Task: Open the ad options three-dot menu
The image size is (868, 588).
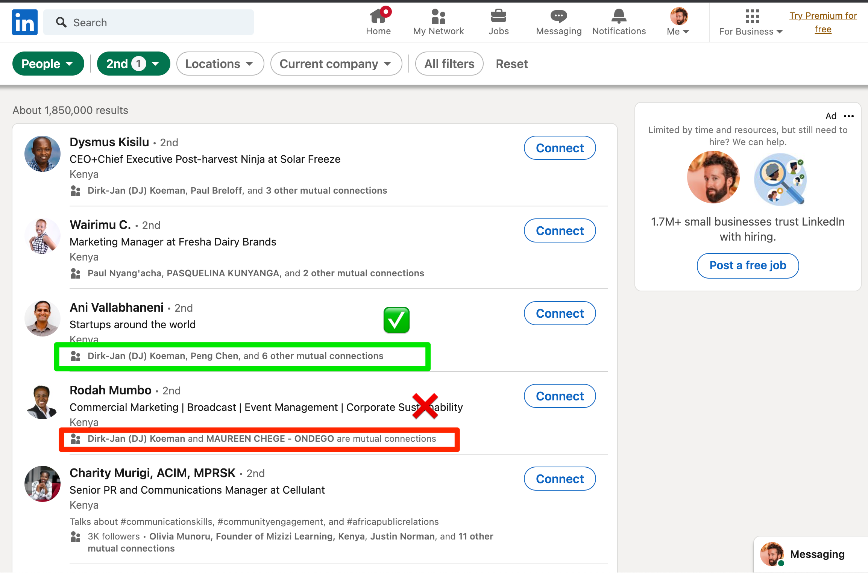Action: (849, 116)
